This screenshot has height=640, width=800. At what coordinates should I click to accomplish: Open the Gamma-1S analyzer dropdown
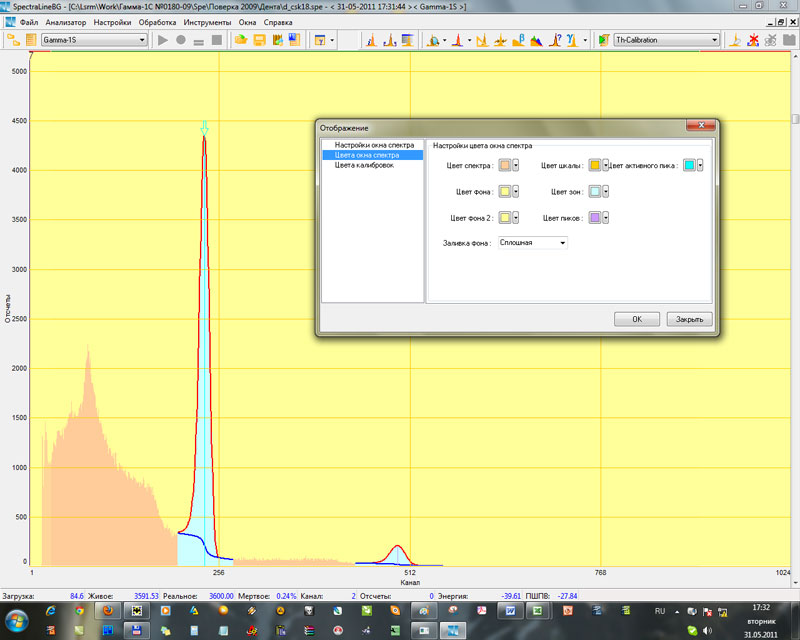point(141,40)
